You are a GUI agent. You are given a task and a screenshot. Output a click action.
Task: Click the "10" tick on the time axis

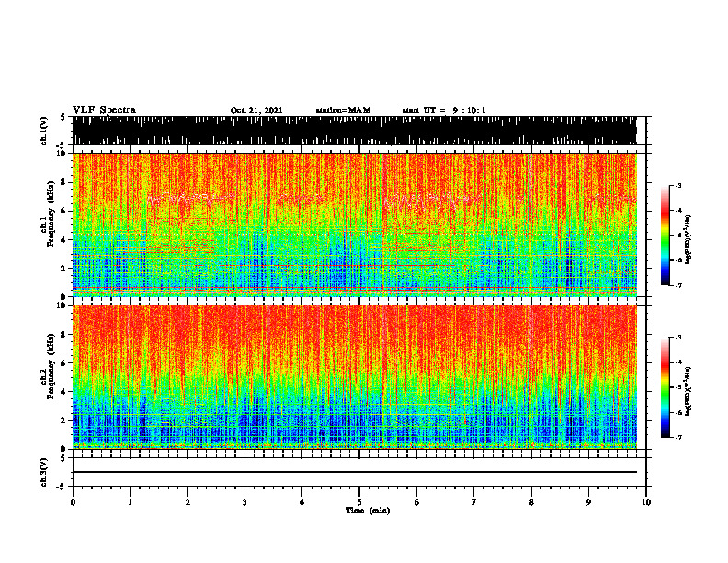(646, 502)
